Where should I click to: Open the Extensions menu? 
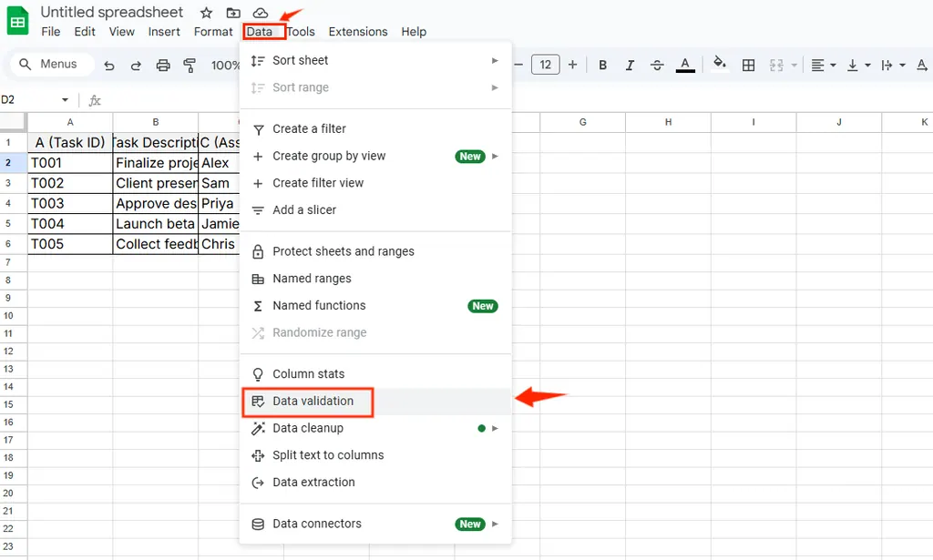click(357, 32)
